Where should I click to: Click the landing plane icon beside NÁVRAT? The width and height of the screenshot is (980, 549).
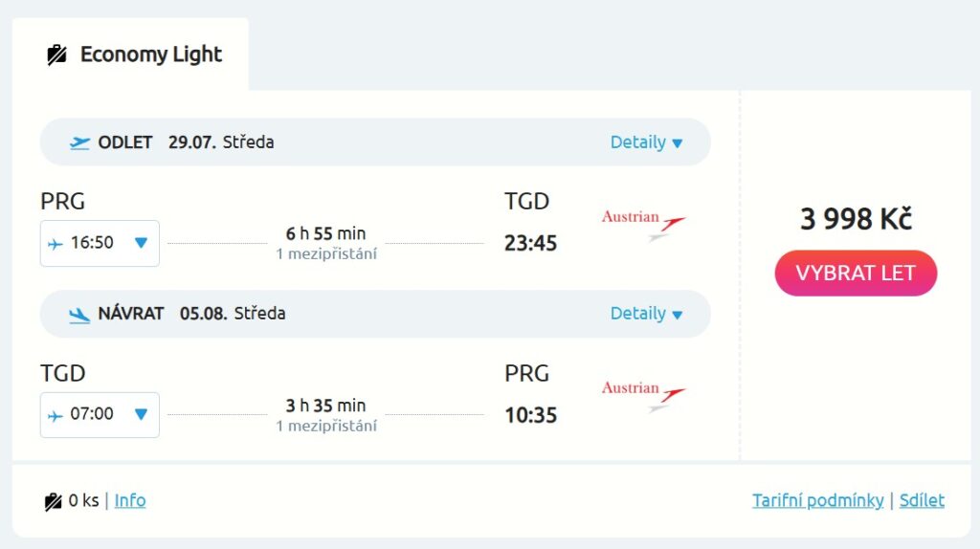80,314
